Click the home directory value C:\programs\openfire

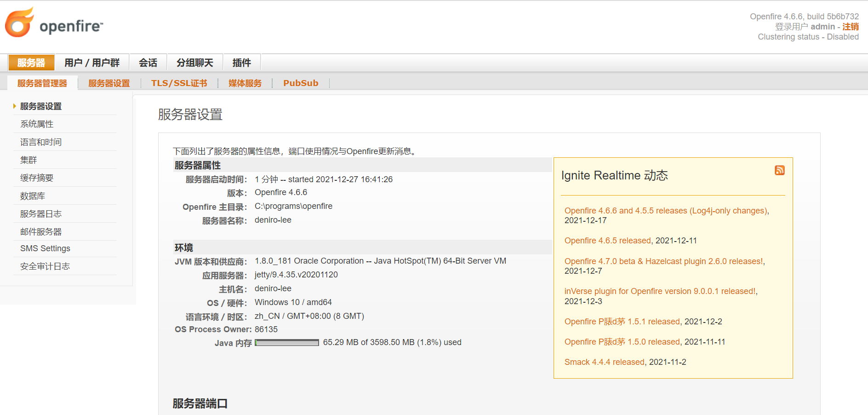point(293,206)
